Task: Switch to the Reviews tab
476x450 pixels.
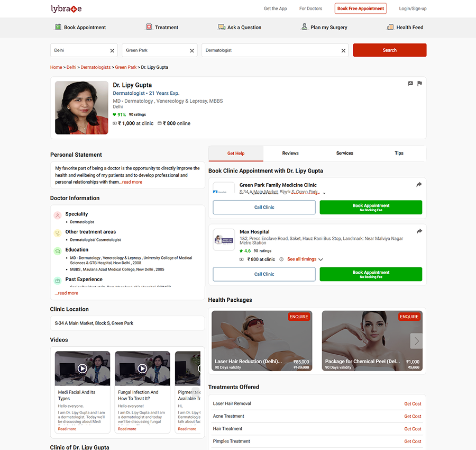Action: click(290, 153)
